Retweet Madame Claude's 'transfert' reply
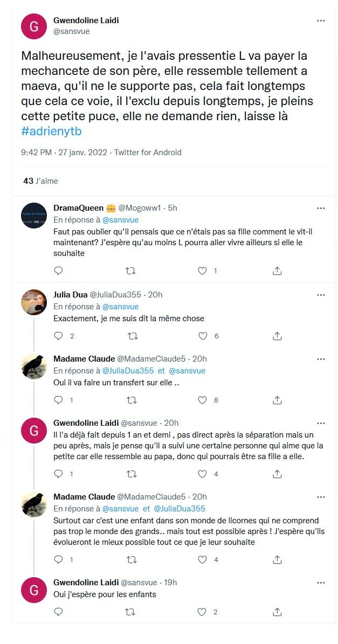This screenshot has height=644, width=338. [132, 400]
